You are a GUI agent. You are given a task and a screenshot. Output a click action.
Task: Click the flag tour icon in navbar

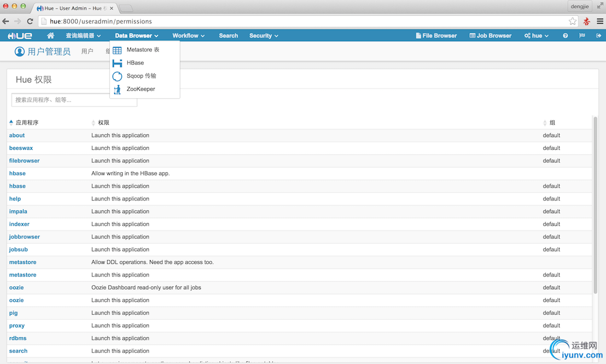tap(582, 36)
